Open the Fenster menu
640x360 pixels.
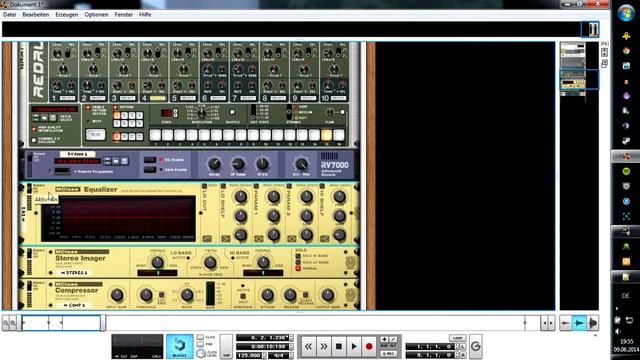tap(124, 14)
